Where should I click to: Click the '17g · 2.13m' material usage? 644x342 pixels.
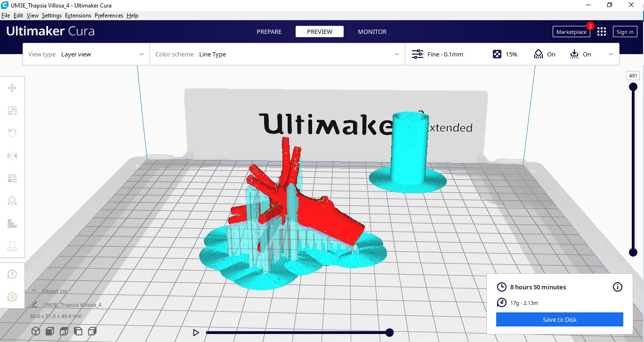point(524,302)
